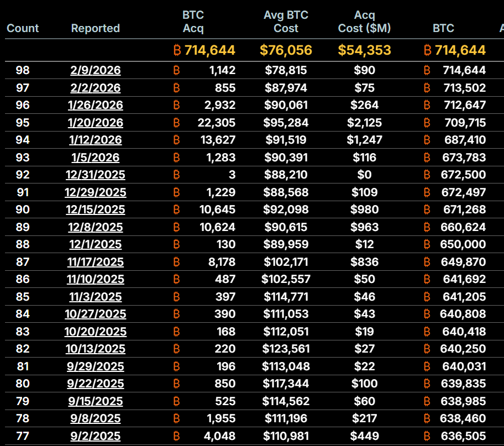Select the Bitcoin symbol in the 12/31/2025 row
Image resolution: width=504 pixels, height=446 pixels.
176,175
